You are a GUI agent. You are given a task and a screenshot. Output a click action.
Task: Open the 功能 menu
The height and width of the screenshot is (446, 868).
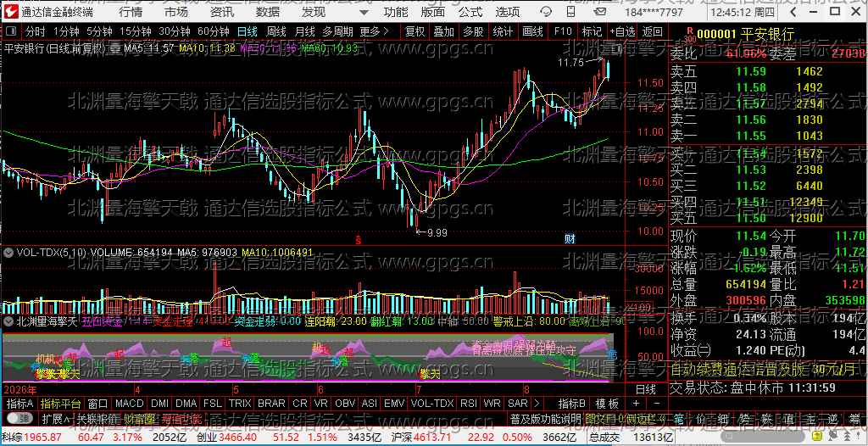tap(396, 11)
